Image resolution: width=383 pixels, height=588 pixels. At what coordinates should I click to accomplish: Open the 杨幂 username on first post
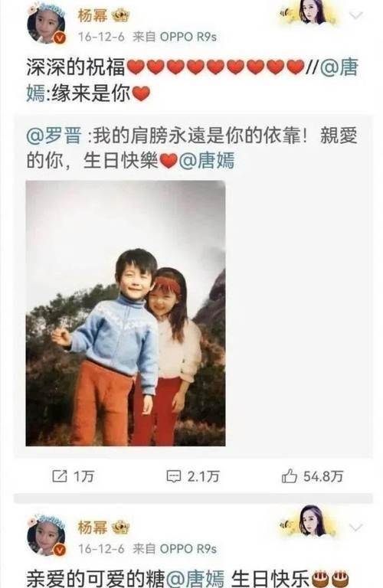pos(93,16)
